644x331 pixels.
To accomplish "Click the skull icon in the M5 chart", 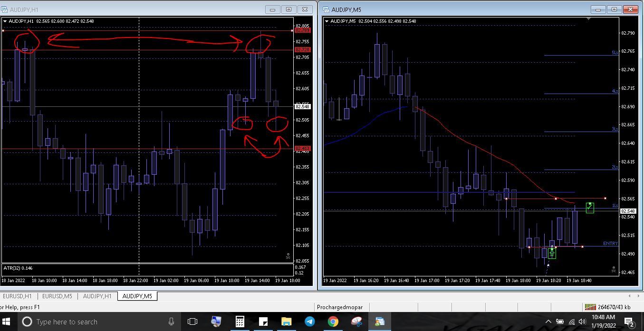I will click(x=614, y=270).
